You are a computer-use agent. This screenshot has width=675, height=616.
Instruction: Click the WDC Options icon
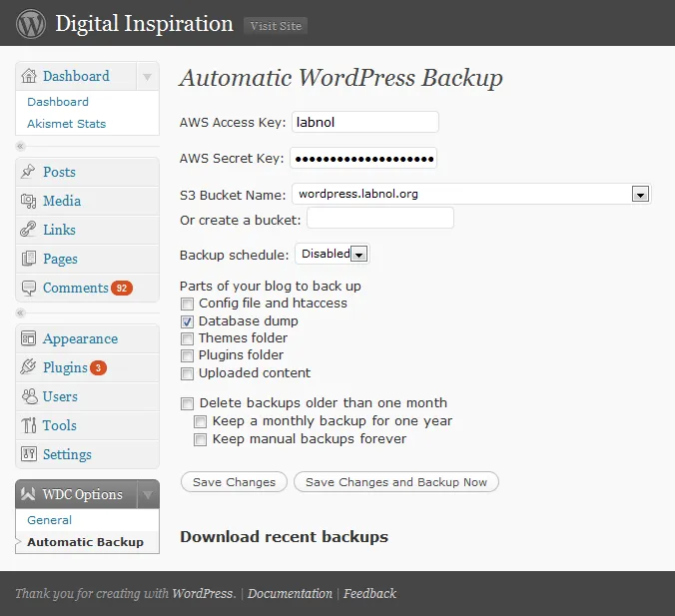(28, 494)
